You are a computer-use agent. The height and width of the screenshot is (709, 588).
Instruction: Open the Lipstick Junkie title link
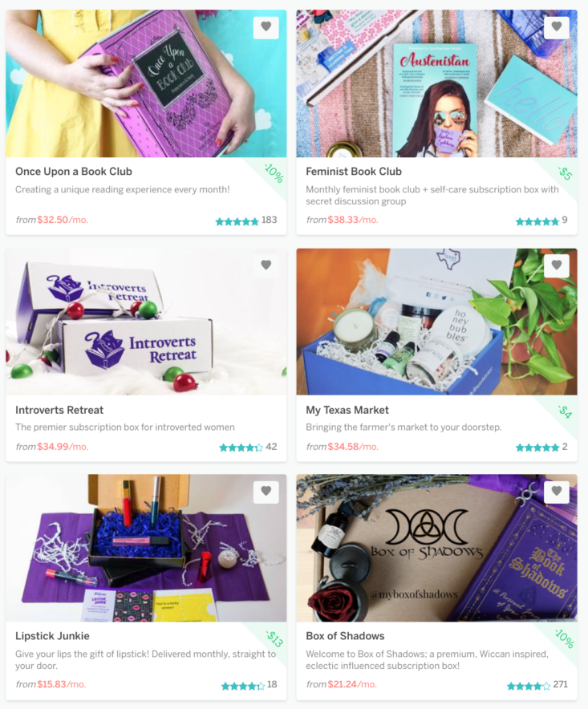52,636
